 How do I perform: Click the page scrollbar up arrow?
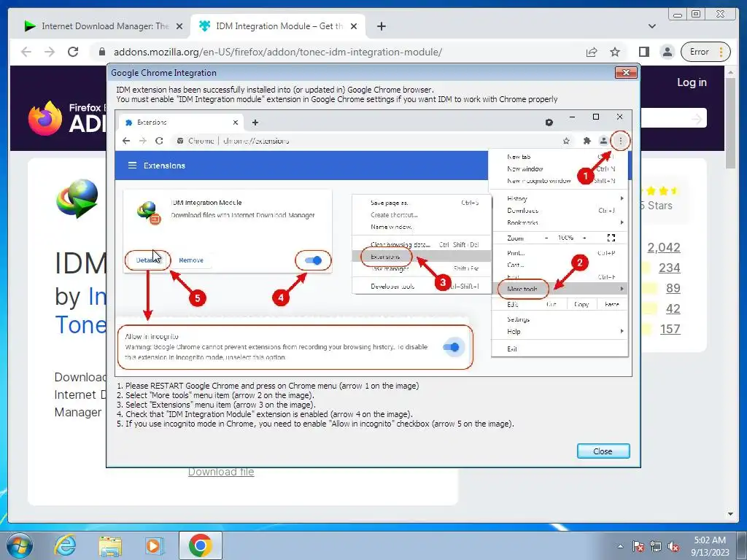click(x=730, y=72)
